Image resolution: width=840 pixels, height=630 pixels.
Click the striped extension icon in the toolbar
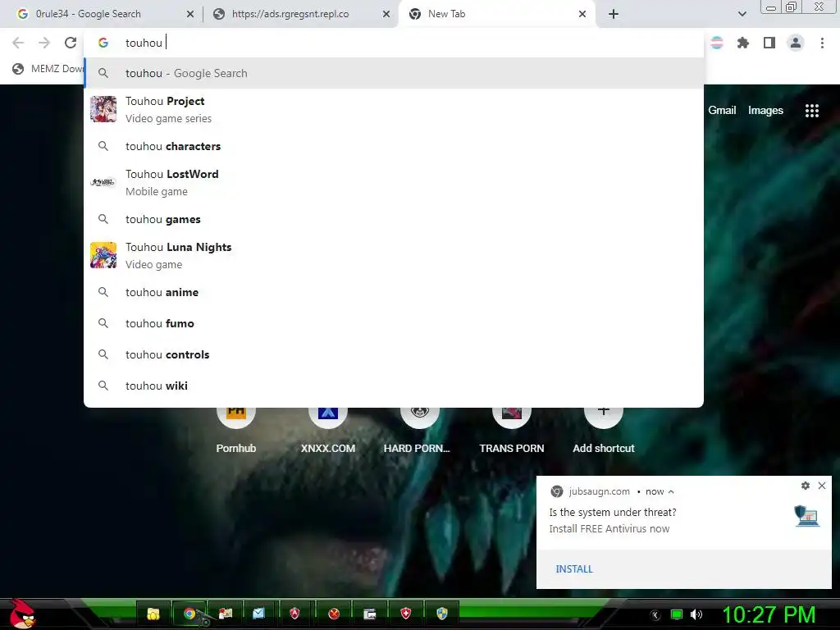coord(717,43)
